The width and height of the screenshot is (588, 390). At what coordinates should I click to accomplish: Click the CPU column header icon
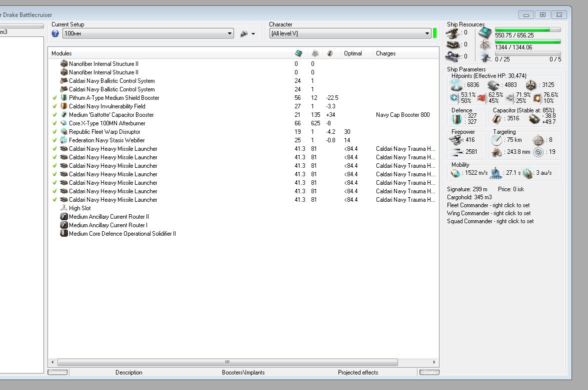click(x=298, y=53)
